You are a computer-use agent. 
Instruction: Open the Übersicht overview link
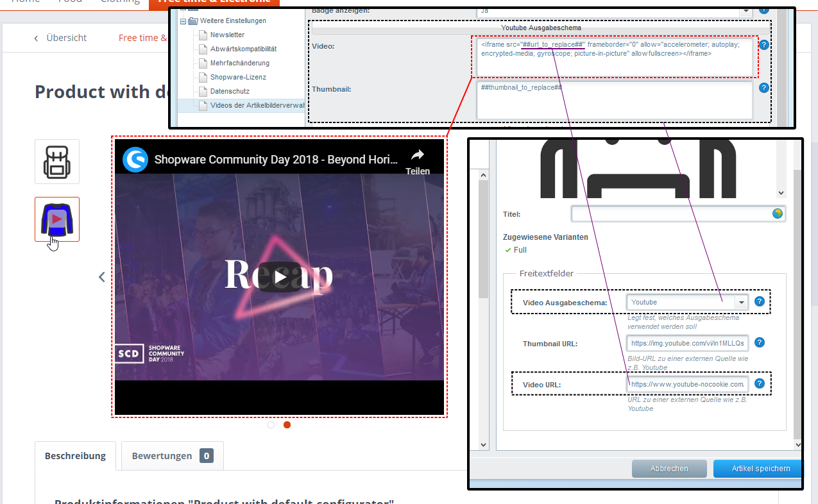coord(67,38)
